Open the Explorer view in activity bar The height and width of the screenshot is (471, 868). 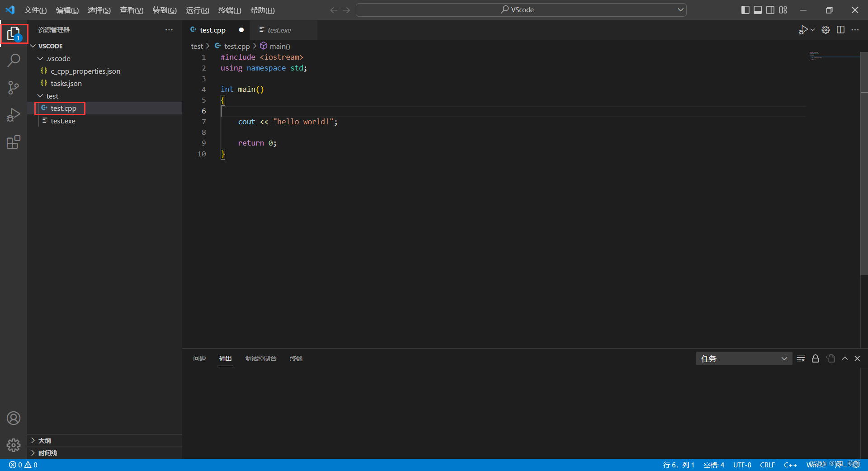(x=14, y=33)
